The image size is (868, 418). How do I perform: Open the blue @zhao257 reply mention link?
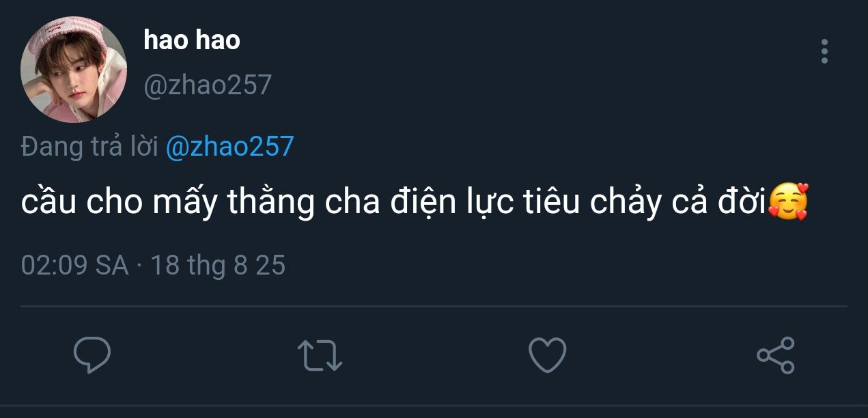[x=229, y=147]
